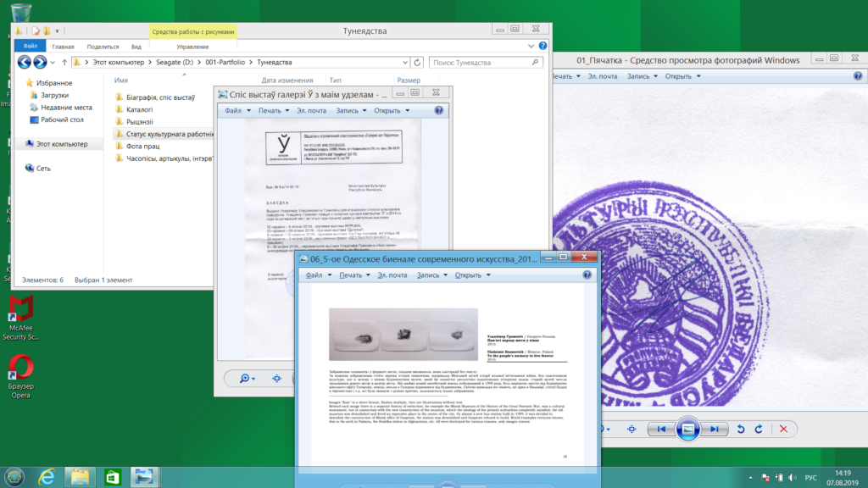
Task: Open address bar history dropdown
Action: tap(405, 63)
